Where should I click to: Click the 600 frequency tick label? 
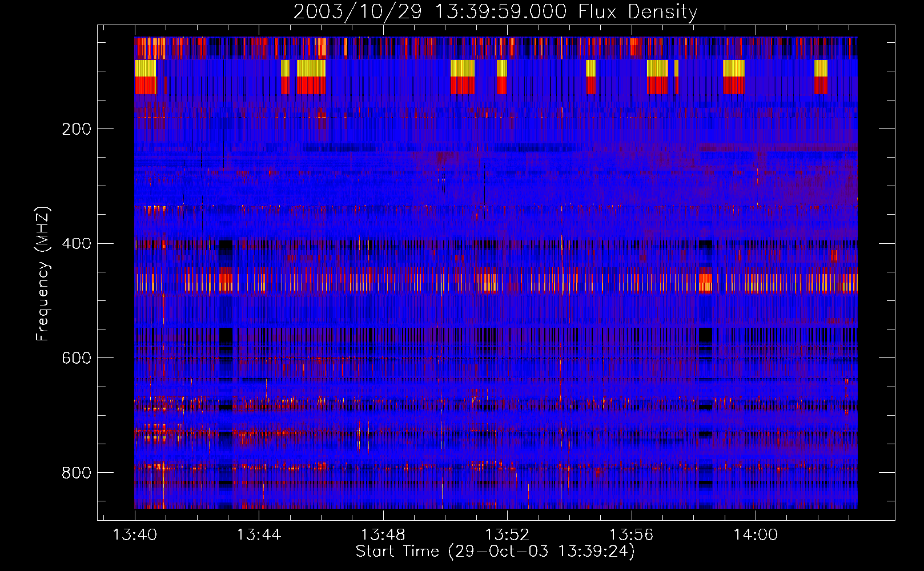tap(77, 358)
